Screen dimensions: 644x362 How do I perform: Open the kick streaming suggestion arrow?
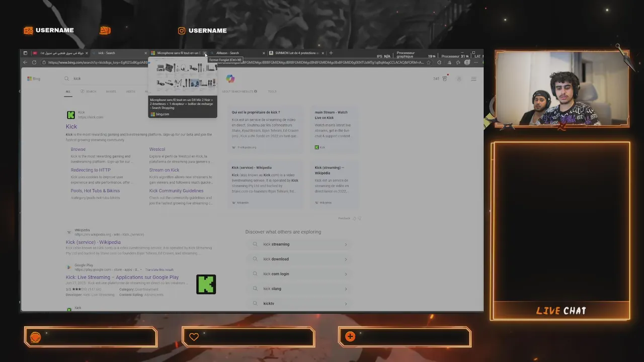pos(346,244)
